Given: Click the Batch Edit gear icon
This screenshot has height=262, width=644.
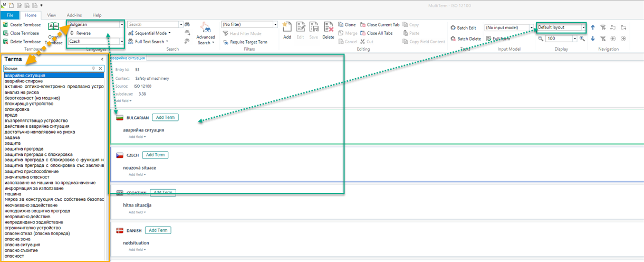Looking at the screenshot, I should pos(453,28).
